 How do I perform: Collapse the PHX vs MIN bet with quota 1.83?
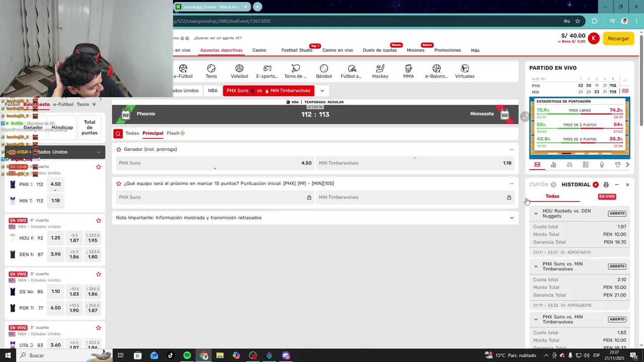point(536,319)
